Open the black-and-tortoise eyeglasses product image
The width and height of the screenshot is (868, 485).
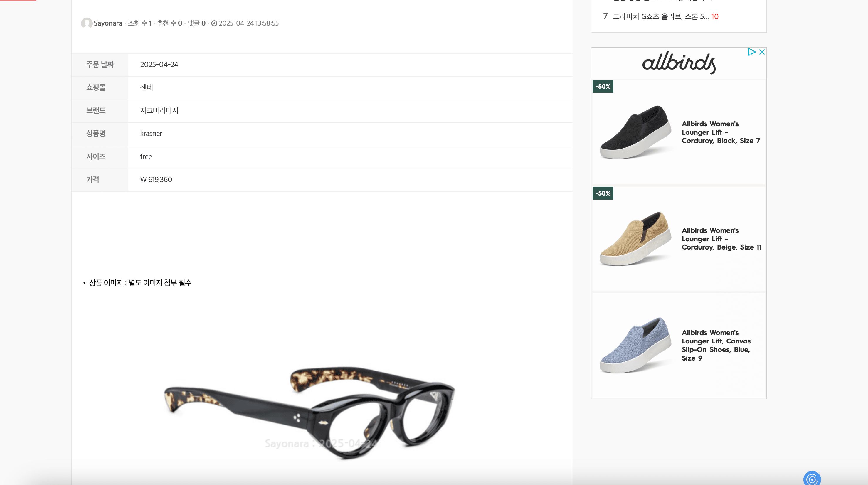309,412
